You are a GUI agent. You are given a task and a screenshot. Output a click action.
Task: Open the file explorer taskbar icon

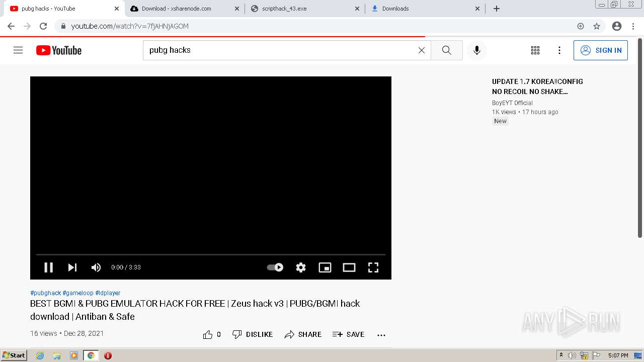coord(57,355)
